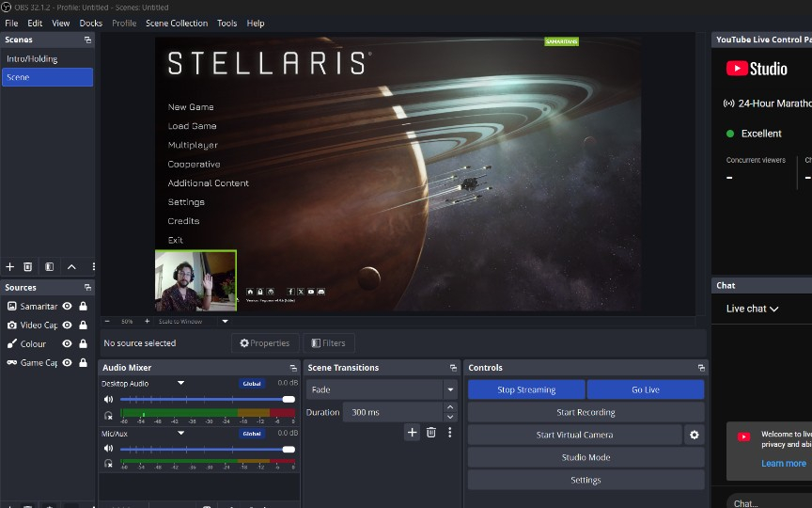Hide the Game Capture source
The height and width of the screenshot is (508, 812).
[67, 362]
